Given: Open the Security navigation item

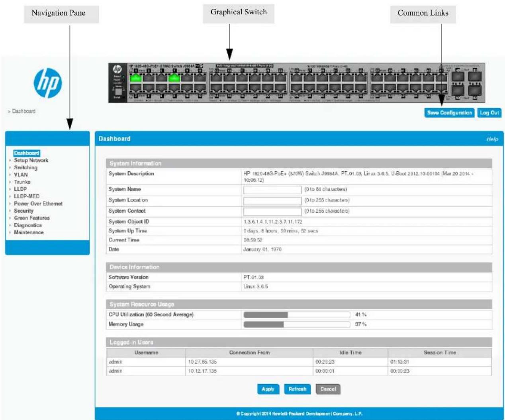Looking at the screenshot, I should tap(24, 211).
